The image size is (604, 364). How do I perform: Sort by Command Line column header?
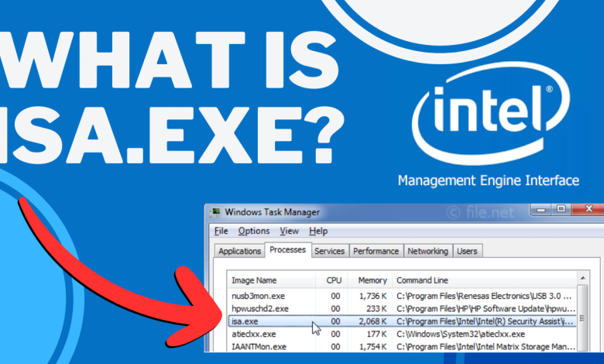coord(485,280)
